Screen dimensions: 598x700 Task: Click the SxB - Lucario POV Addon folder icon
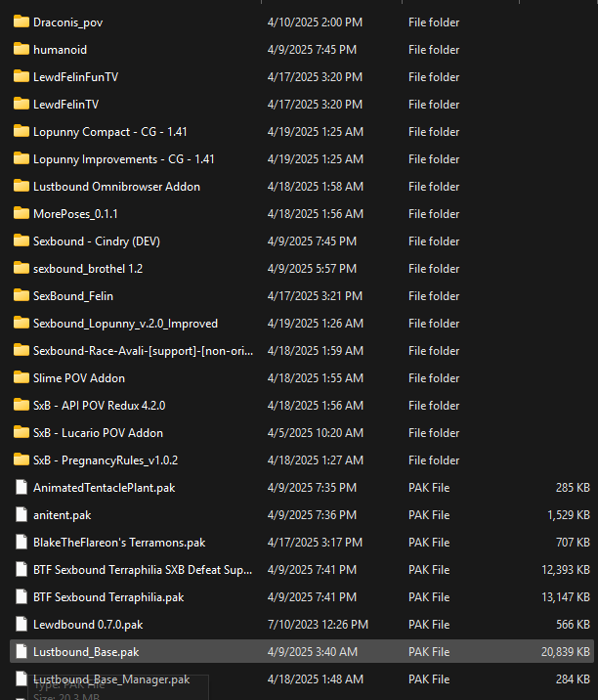pyautogui.click(x=21, y=432)
